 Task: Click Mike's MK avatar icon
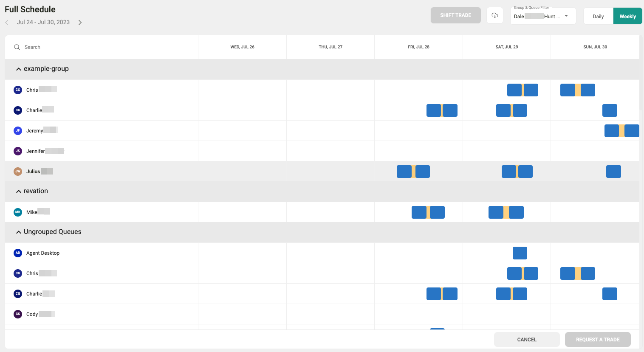18,212
